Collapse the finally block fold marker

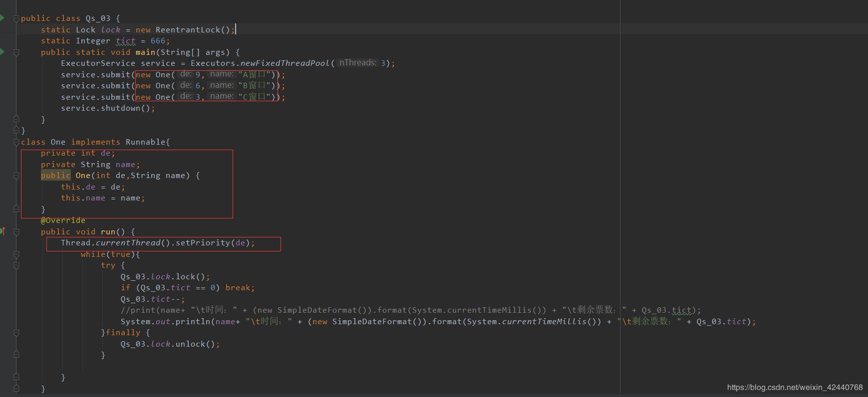click(x=16, y=333)
